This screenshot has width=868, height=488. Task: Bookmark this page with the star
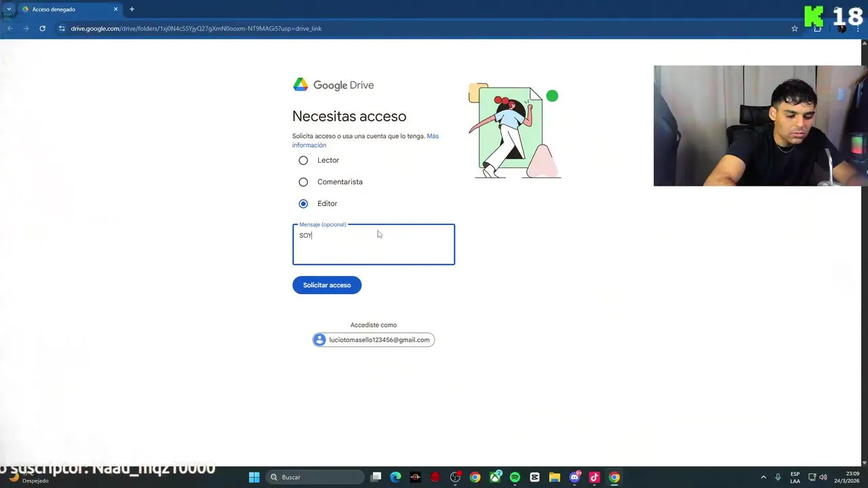(795, 28)
